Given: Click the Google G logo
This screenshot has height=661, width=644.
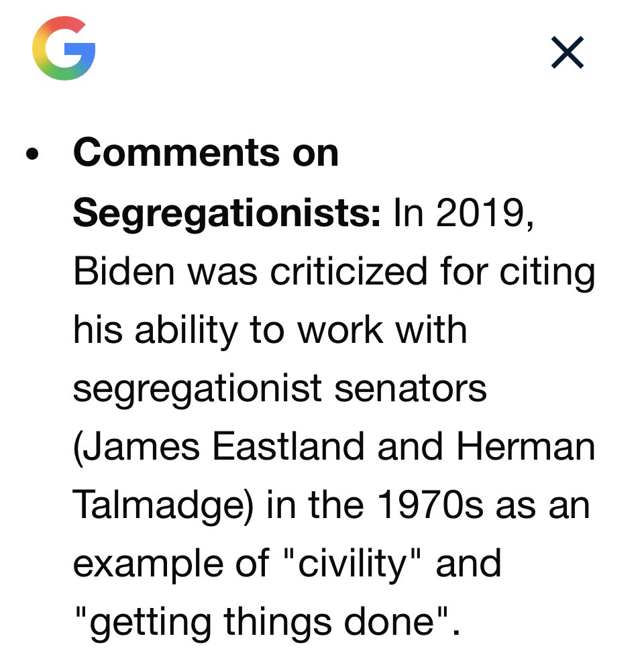Looking at the screenshot, I should [64, 49].
